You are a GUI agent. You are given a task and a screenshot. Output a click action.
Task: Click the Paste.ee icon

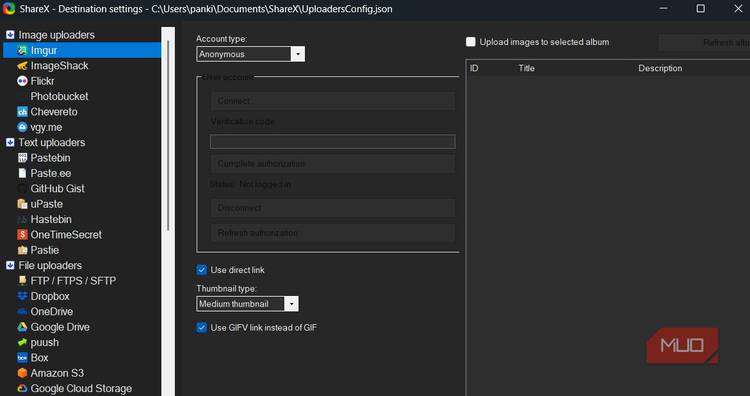(x=22, y=173)
